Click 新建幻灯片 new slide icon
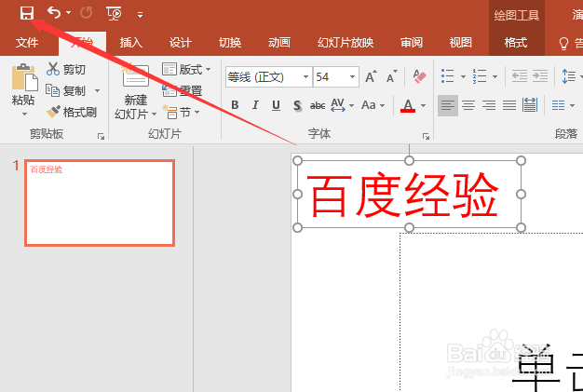 136,76
